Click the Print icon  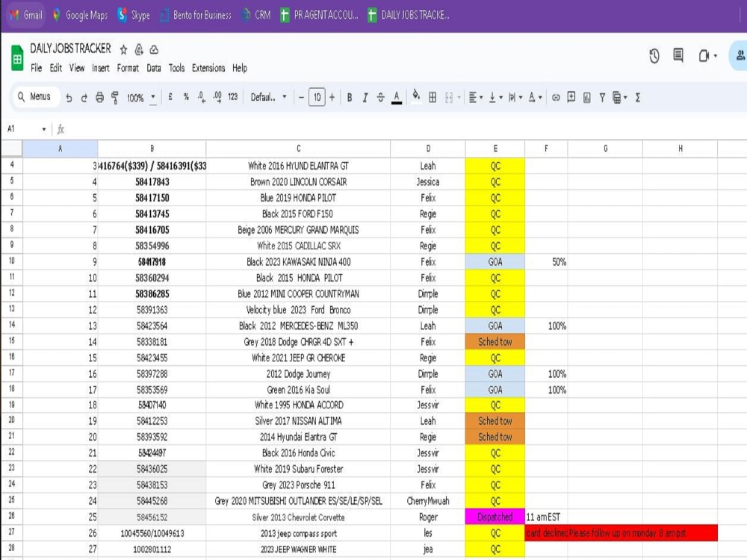[99, 98]
